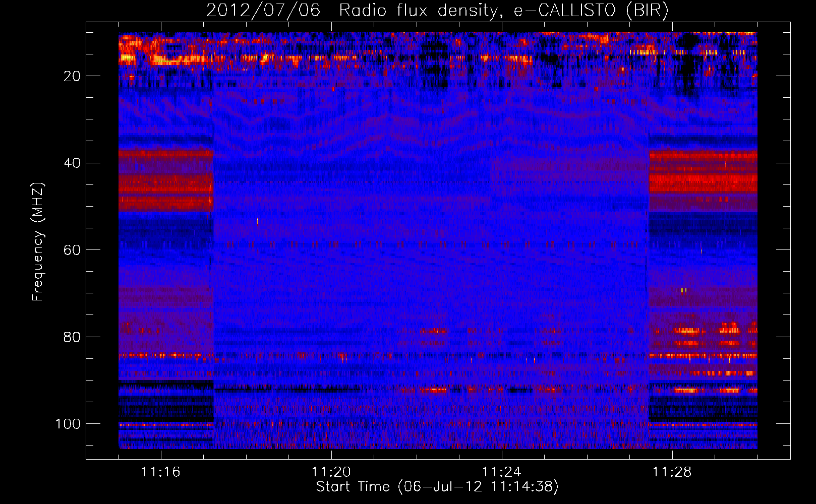Viewport: 816px width, 504px height.
Task: Click the frequency tick label 100
Action: point(68,424)
